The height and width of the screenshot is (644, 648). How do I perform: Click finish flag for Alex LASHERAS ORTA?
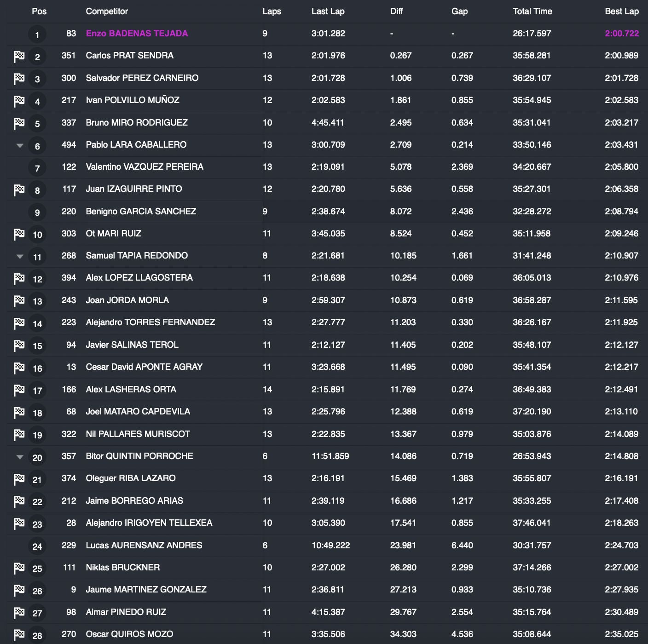tap(19, 390)
